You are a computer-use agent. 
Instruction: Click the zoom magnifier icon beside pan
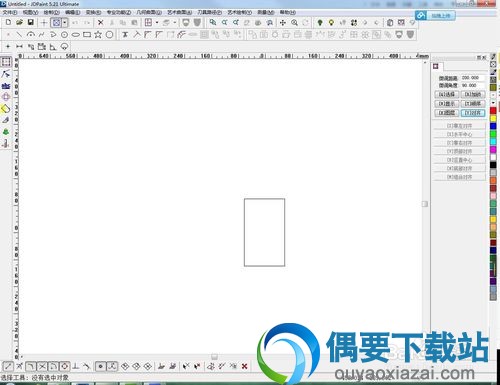[294, 22]
